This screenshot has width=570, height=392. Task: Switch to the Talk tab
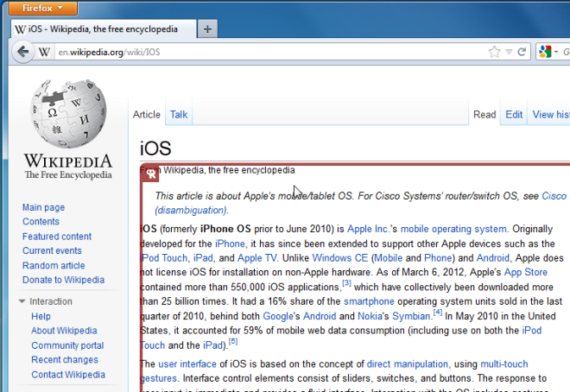click(179, 115)
